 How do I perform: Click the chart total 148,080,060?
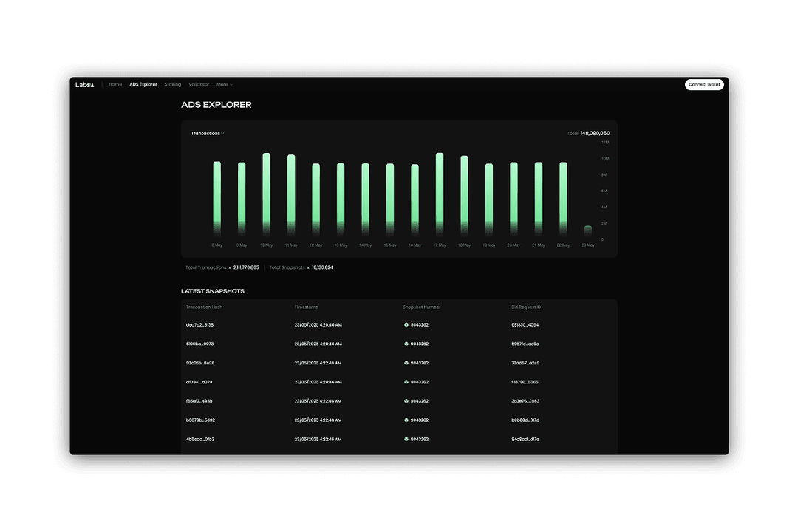pyautogui.click(x=595, y=134)
